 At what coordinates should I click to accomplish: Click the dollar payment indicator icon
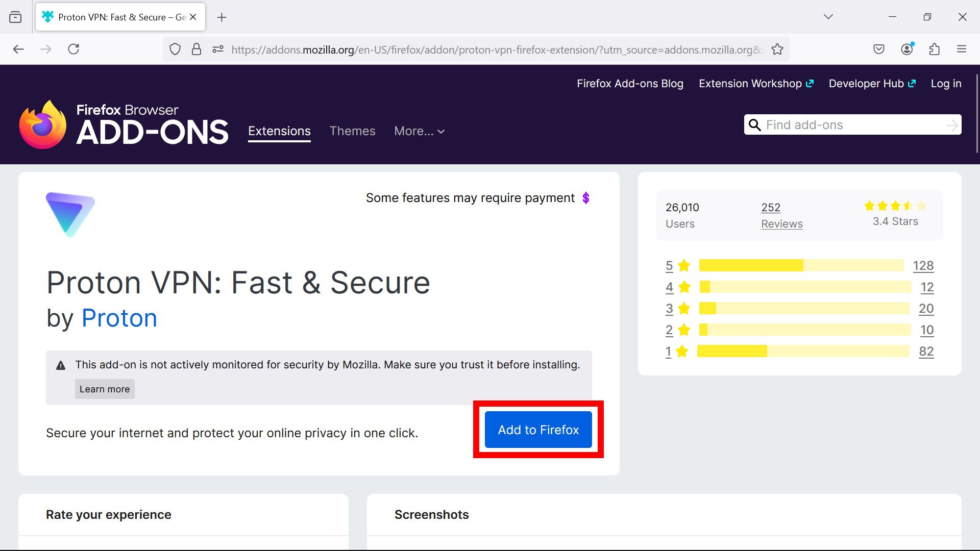[x=586, y=198]
